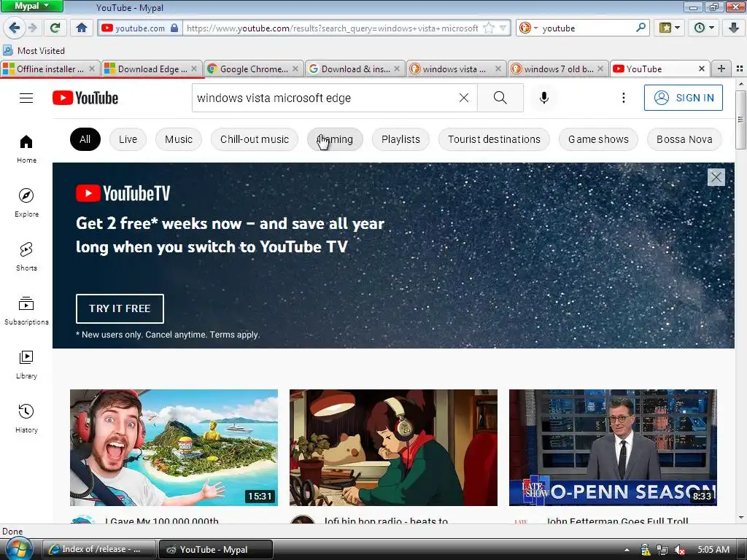747x560 pixels.
Task: Select the Chill-out music chip
Action: coord(255,139)
